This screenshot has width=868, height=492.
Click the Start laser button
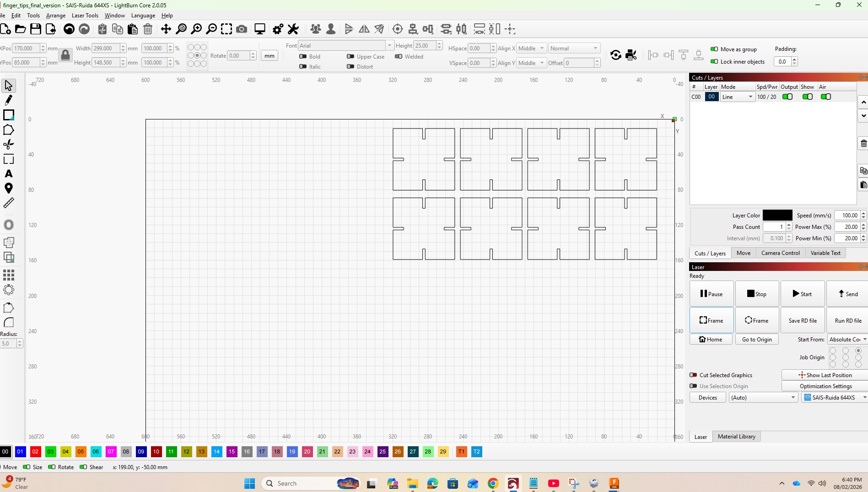803,294
